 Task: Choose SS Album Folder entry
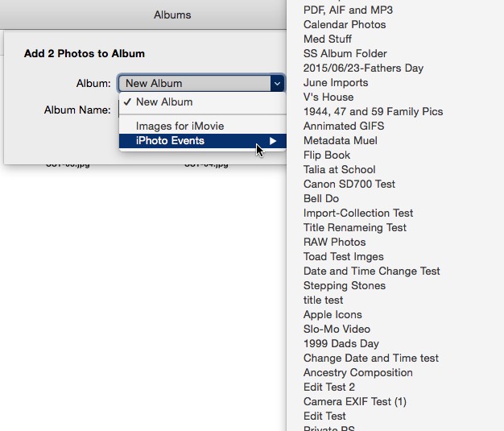coord(345,53)
